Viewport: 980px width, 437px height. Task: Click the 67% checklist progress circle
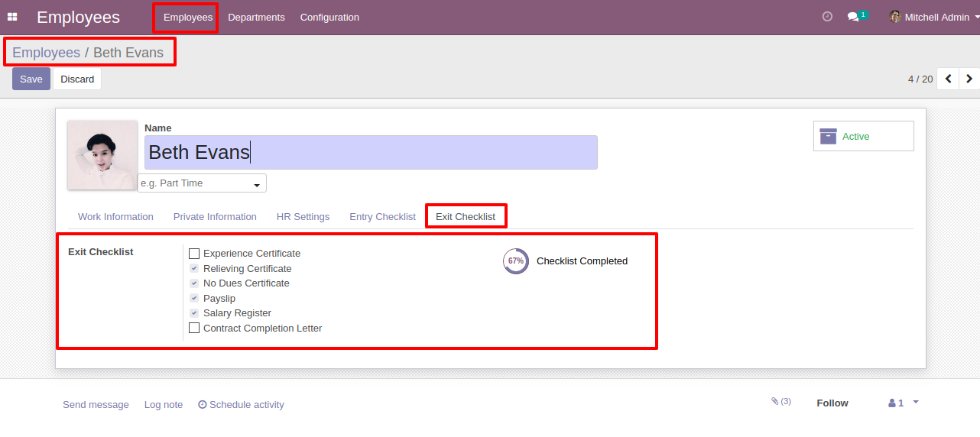click(x=515, y=261)
